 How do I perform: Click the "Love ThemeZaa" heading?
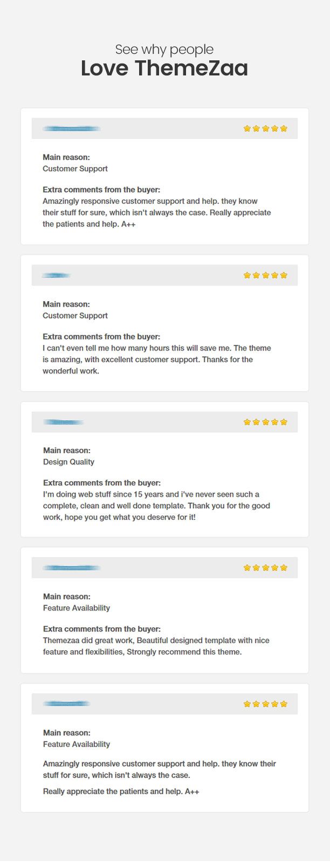tap(164, 68)
